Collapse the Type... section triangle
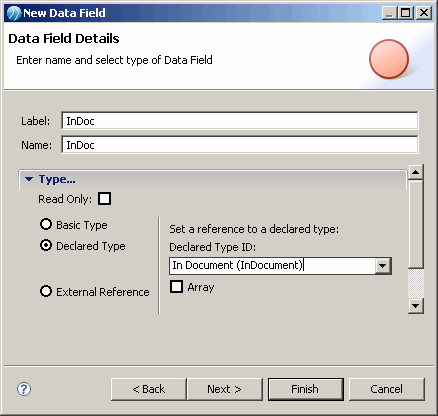Screen dimensions: 438x416 [x=29, y=179]
